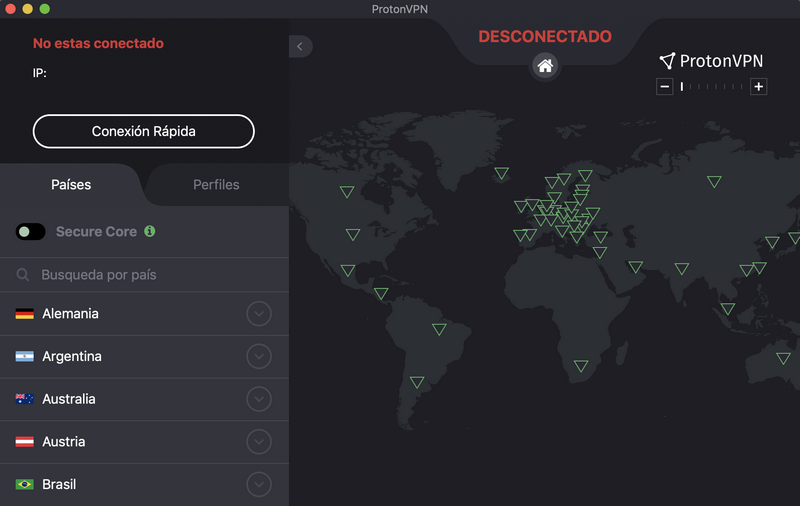The image size is (800, 506).
Task: Expand the Argentina server list
Action: pyautogui.click(x=259, y=357)
